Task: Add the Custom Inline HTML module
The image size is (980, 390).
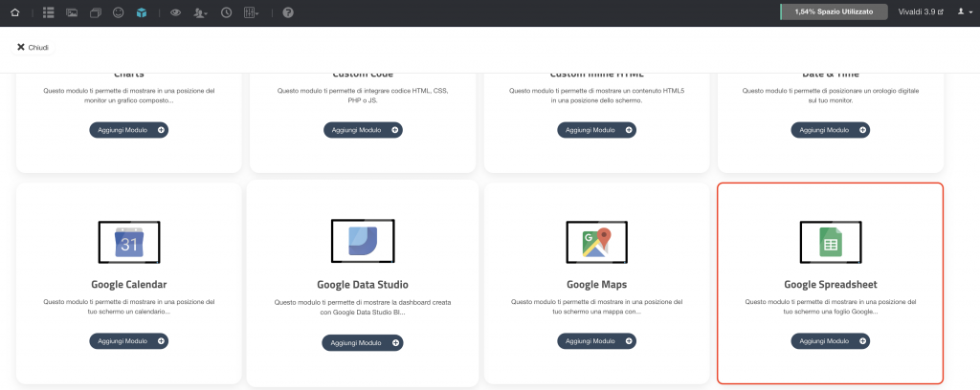Action: pos(597,130)
